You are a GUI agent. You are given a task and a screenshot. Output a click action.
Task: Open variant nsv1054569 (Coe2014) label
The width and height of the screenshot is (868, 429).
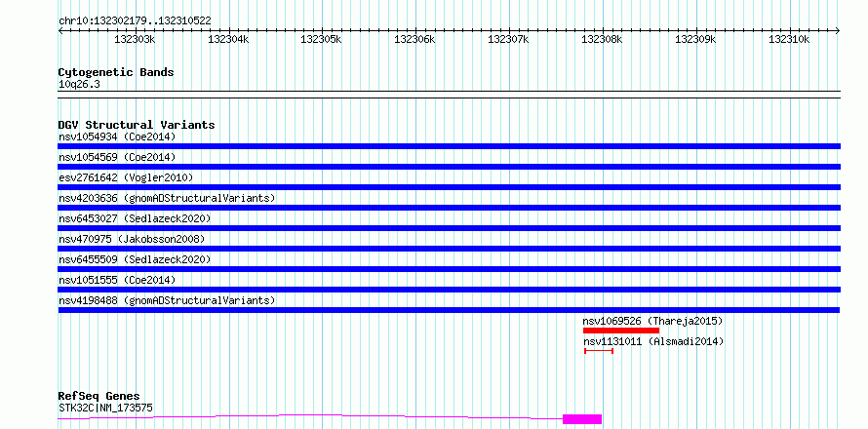pos(117,157)
